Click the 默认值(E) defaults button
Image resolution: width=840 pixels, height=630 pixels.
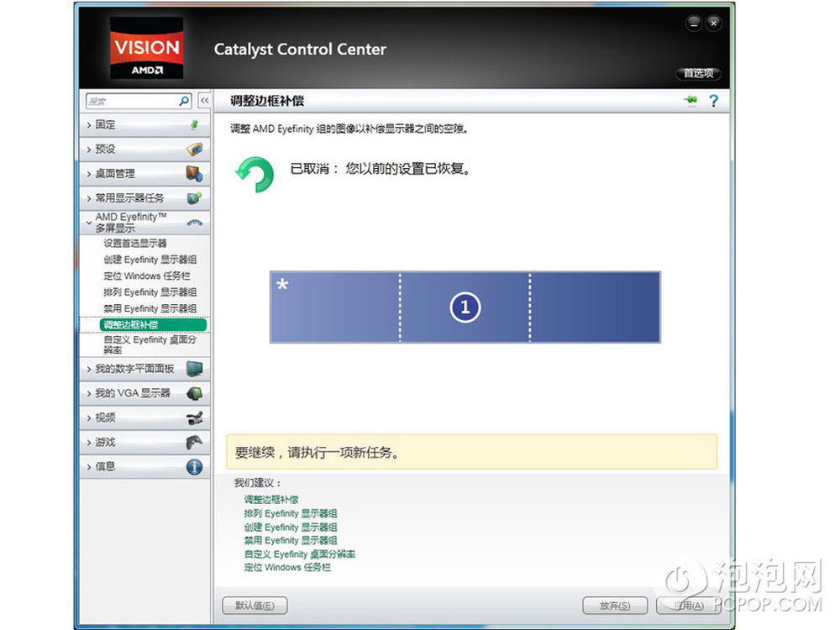click(255, 606)
